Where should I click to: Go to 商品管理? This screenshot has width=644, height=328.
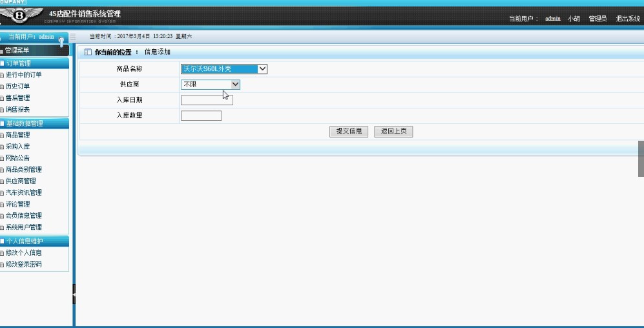17,135
